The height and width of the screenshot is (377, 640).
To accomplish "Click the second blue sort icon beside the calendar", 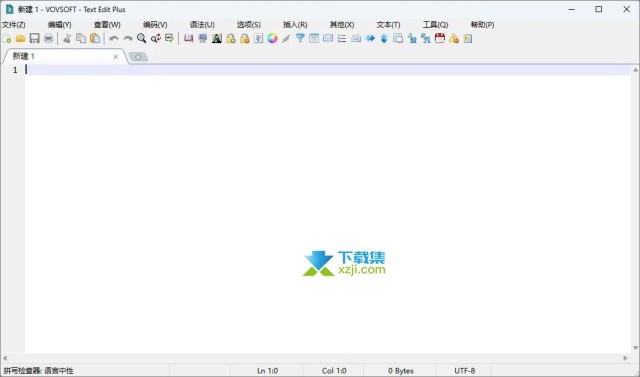I will (x=426, y=39).
